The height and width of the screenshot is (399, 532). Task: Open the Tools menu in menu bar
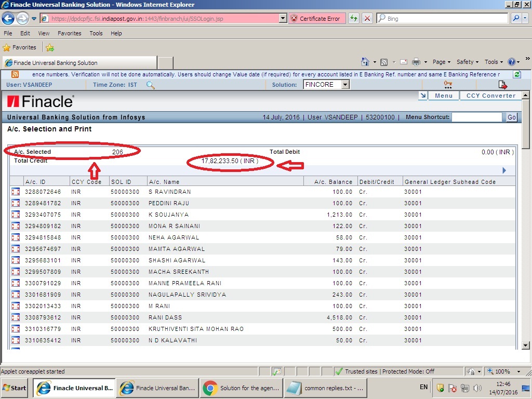(x=96, y=33)
